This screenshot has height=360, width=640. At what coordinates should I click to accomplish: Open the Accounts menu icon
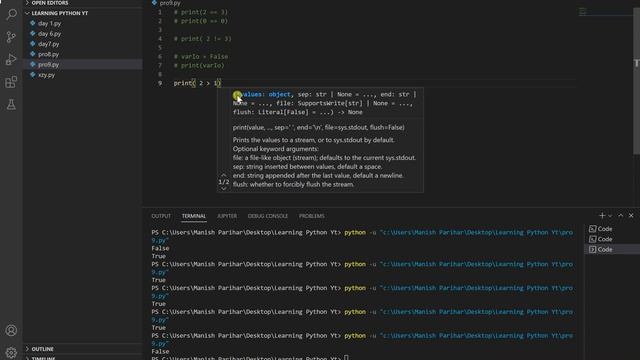coord(11,330)
